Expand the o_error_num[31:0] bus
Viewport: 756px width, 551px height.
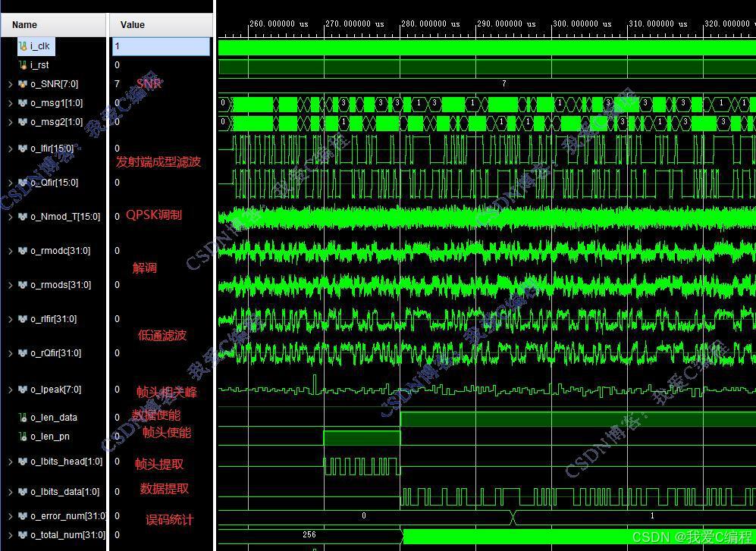[11, 516]
